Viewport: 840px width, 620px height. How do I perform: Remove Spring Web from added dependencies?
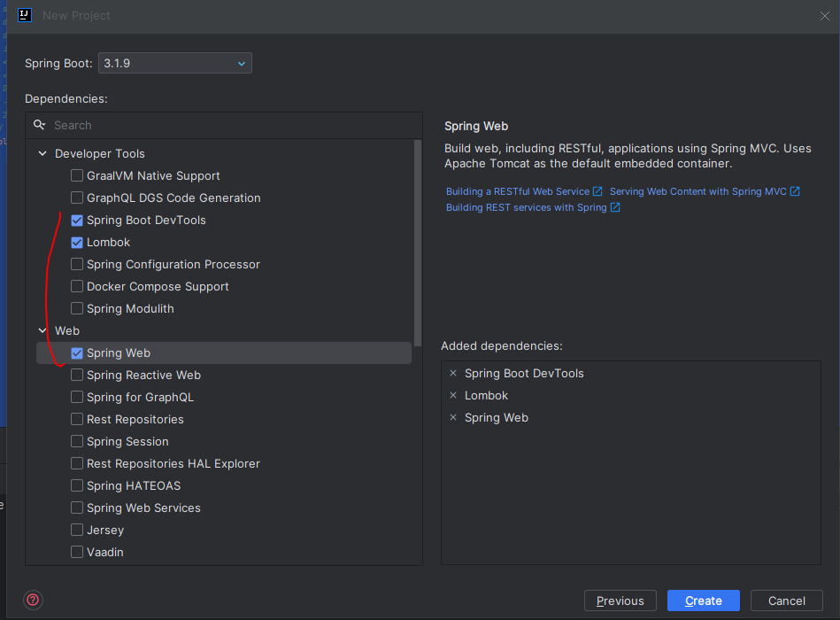click(453, 417)
